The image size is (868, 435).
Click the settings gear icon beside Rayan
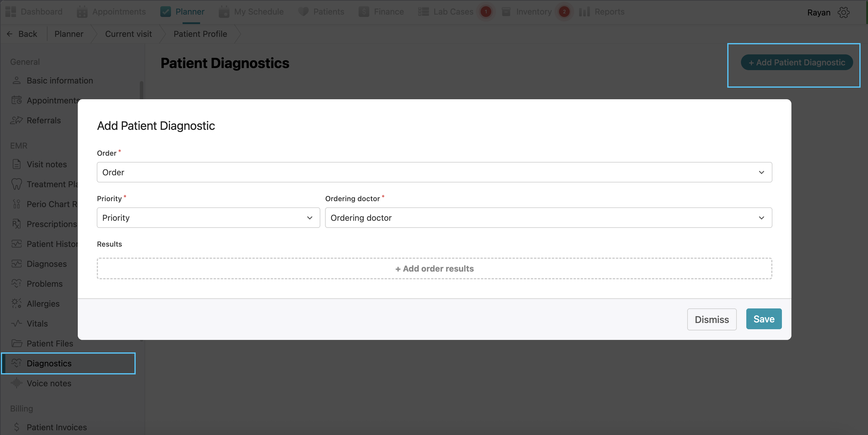pyautogui.click(x=843, y=12)
